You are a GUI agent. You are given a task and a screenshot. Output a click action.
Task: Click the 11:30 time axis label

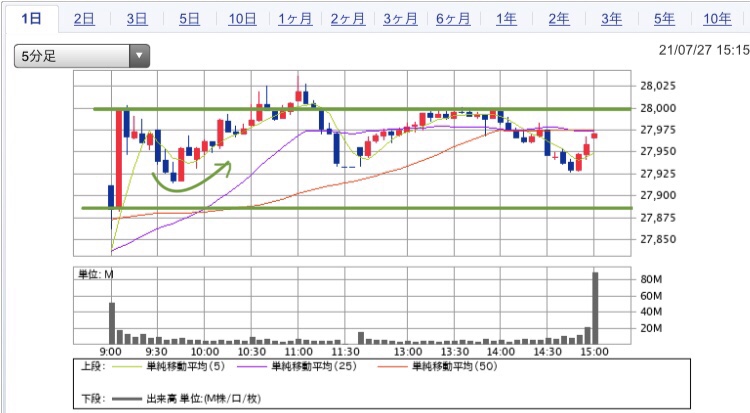coord(345,352)
